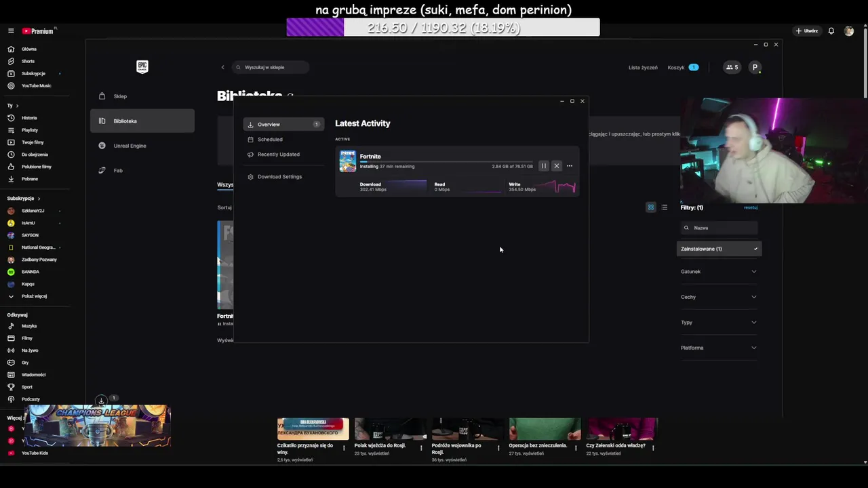Pause the Fortnite installation
The image size is (868, 488).
point(544,166)
